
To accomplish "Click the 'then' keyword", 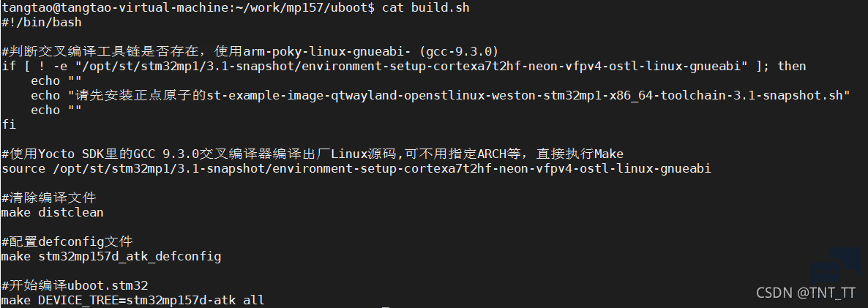I will 792,67.
